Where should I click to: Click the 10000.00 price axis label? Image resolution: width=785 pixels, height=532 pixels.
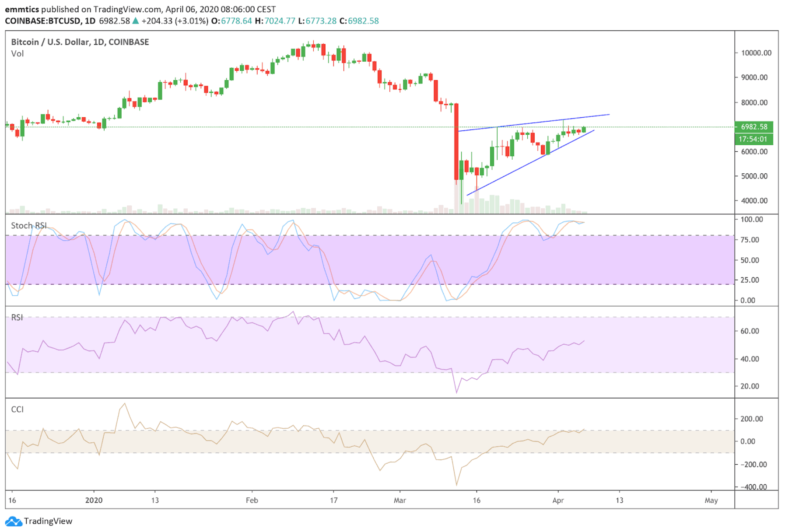756,53
